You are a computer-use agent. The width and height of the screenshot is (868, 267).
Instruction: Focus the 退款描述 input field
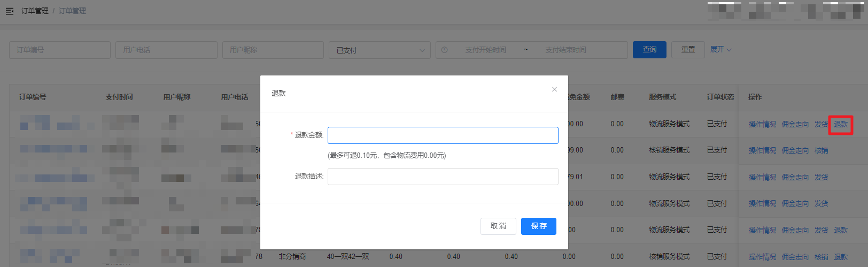[x=443, y=177]
